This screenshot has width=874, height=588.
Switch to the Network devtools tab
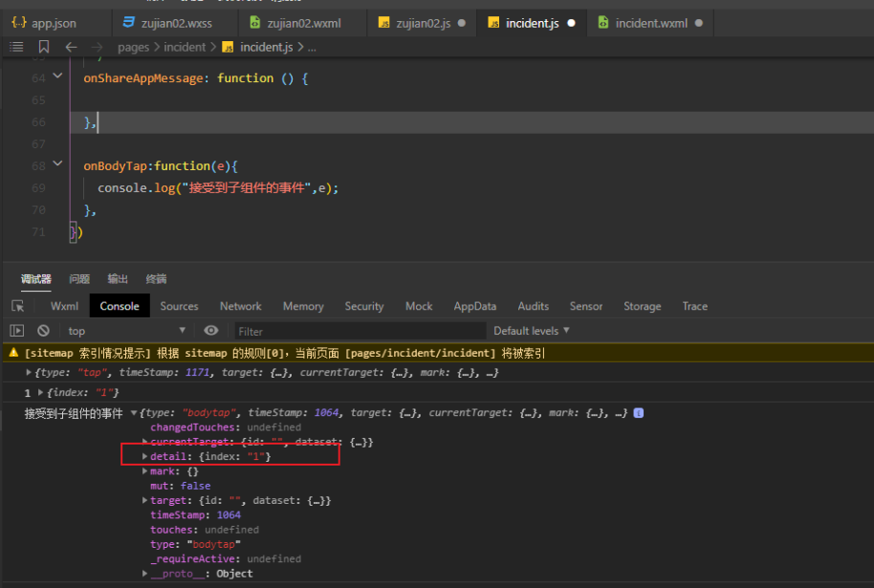pyautogui.click(x=240, y=306)
